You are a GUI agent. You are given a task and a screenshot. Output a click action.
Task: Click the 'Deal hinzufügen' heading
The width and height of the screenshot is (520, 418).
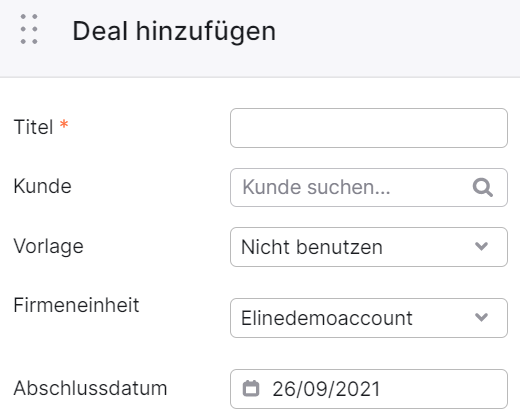click(x=174, y=32)
